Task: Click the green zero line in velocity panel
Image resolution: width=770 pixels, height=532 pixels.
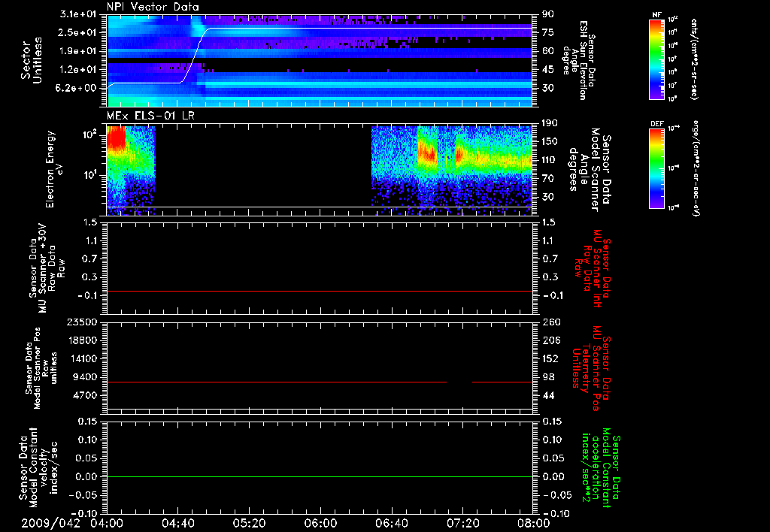Action: [x=320, y=476]
